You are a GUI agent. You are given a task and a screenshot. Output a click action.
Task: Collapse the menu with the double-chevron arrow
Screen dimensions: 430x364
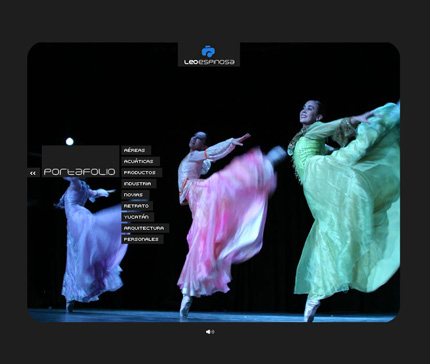click(33, 173)
